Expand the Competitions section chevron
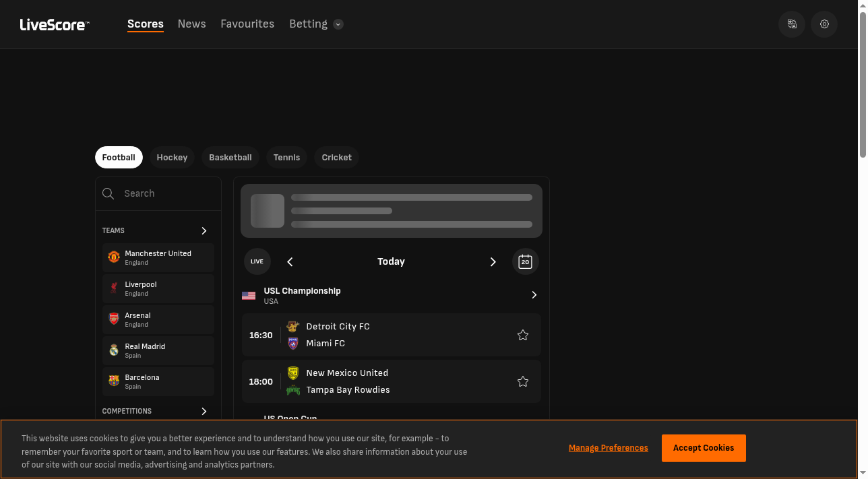This screenshot has height=479, width=868. (x=204, y=411)
